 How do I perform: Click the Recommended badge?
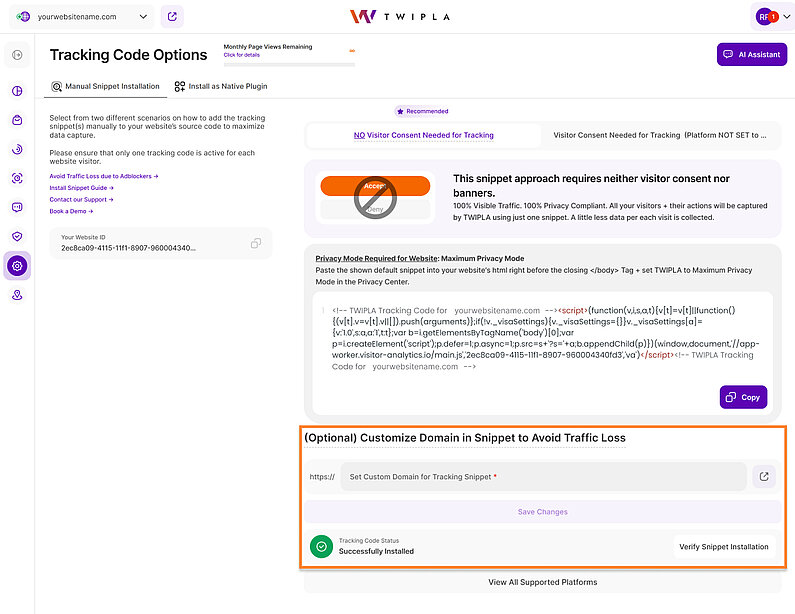(422, 111)
